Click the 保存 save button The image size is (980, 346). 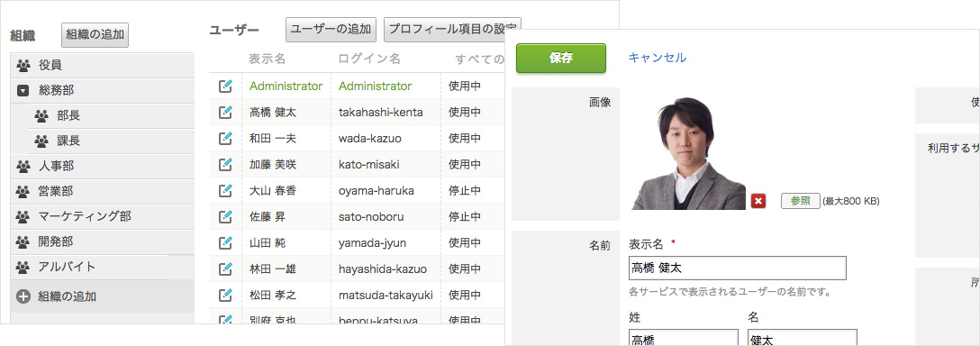click(560, 59)
